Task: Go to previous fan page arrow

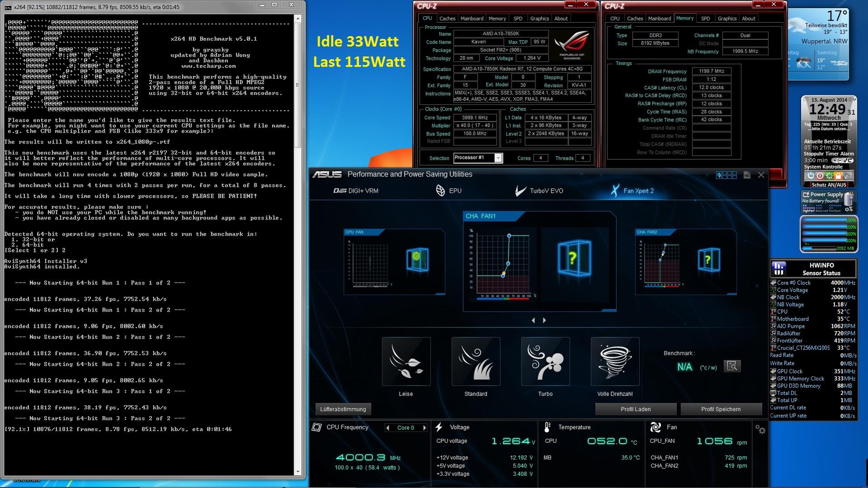Action: tap(534, 320)
